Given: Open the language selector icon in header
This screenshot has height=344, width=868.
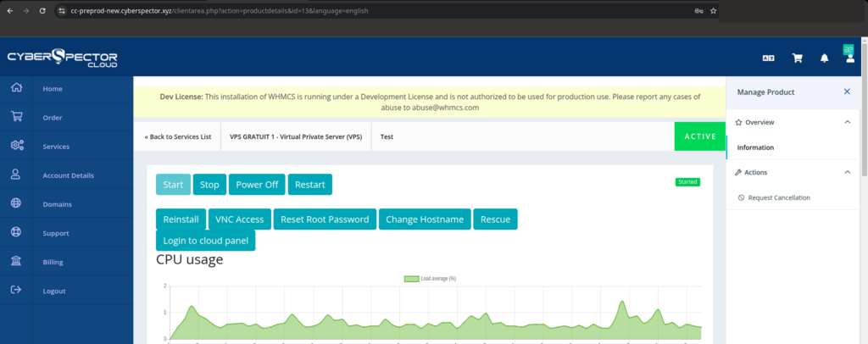Looking at the screenshot, I should point(768,58).
